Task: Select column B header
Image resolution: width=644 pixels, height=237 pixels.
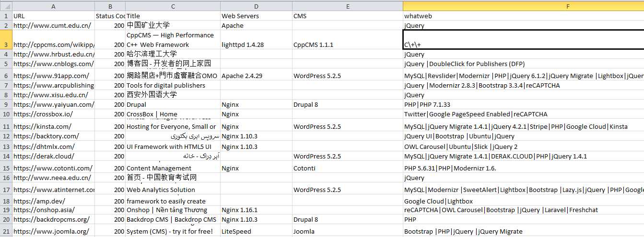Action: [x=110, y=6]
